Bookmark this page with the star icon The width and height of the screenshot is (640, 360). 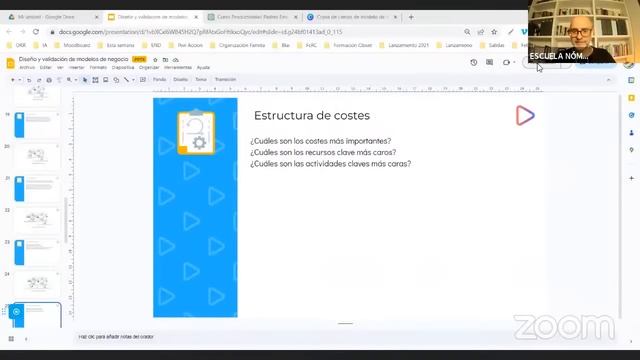pyautogui.click(x=494, y=32)
